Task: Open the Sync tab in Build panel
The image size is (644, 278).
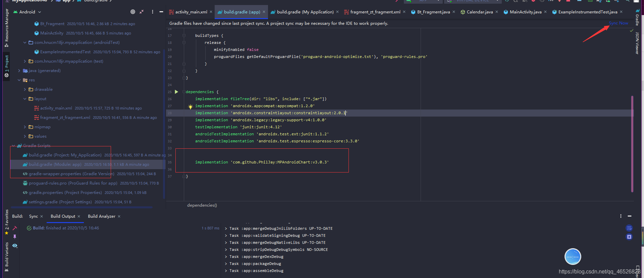Action: point(34,216)
